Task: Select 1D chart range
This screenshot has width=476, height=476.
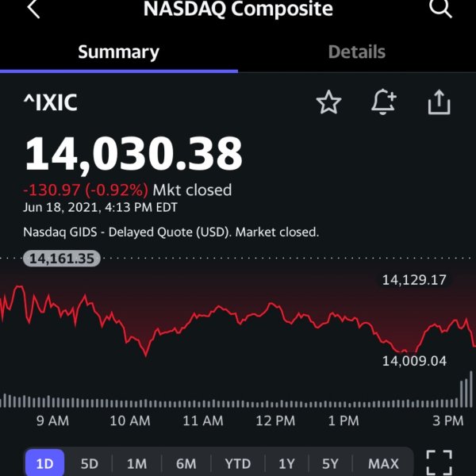Action: point(44,463)
